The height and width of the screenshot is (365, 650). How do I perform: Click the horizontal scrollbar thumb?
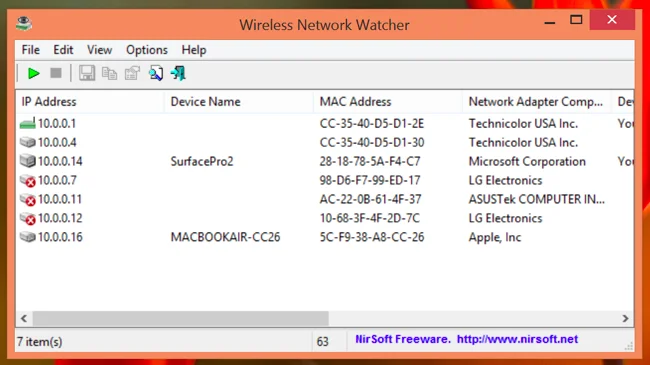coord(181,319)
